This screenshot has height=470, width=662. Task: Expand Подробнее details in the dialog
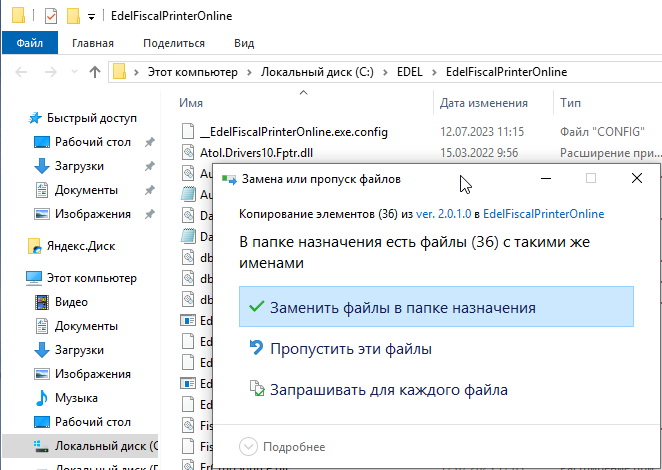282,446
